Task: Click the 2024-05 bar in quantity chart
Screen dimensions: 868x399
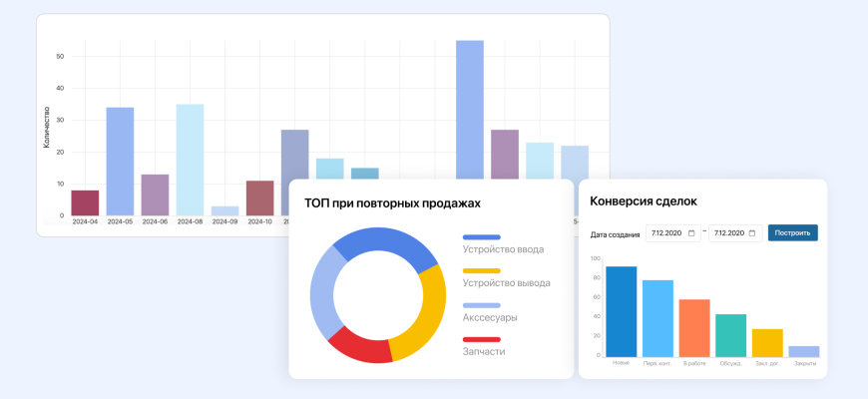Action: tap(120, 162)
